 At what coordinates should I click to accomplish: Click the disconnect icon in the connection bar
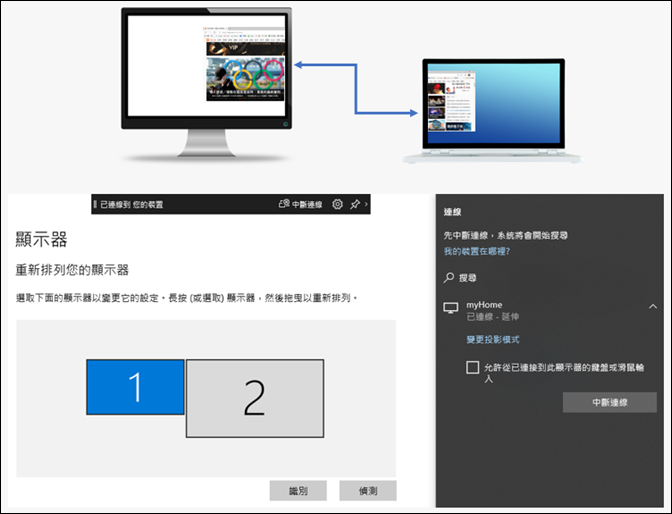[284, 204]
